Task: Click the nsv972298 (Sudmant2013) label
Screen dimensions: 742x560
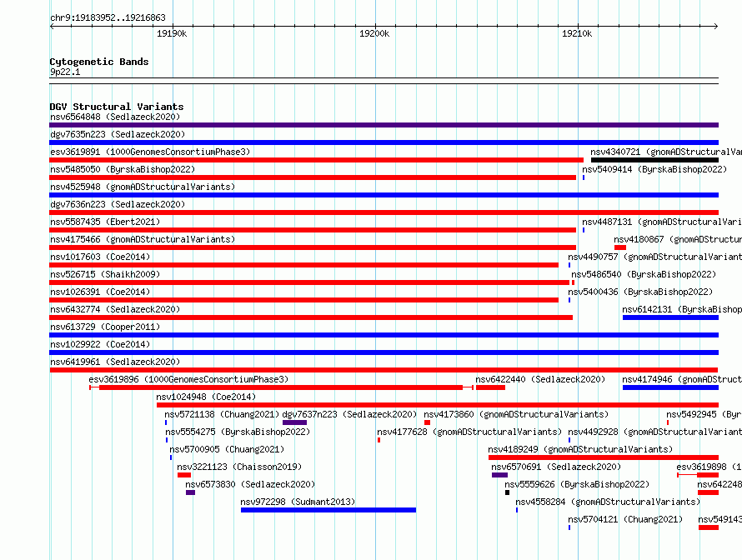Action: click(x=298, y=502)
